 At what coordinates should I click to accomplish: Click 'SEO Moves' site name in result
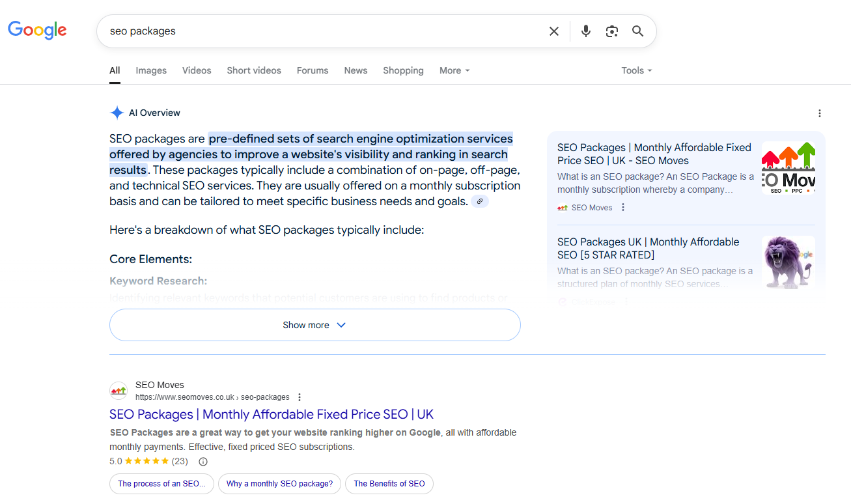point(160,385)
